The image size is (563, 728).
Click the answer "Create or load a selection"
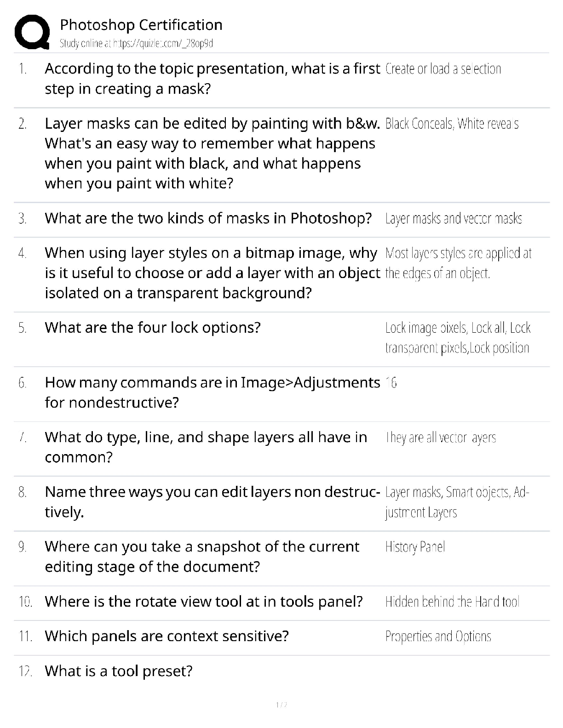[443, 69]
